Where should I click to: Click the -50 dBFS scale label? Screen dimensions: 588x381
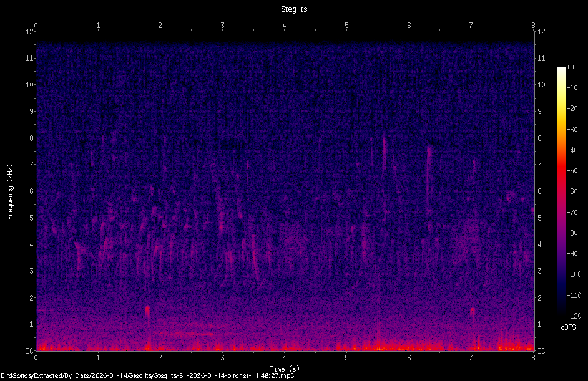572,170
